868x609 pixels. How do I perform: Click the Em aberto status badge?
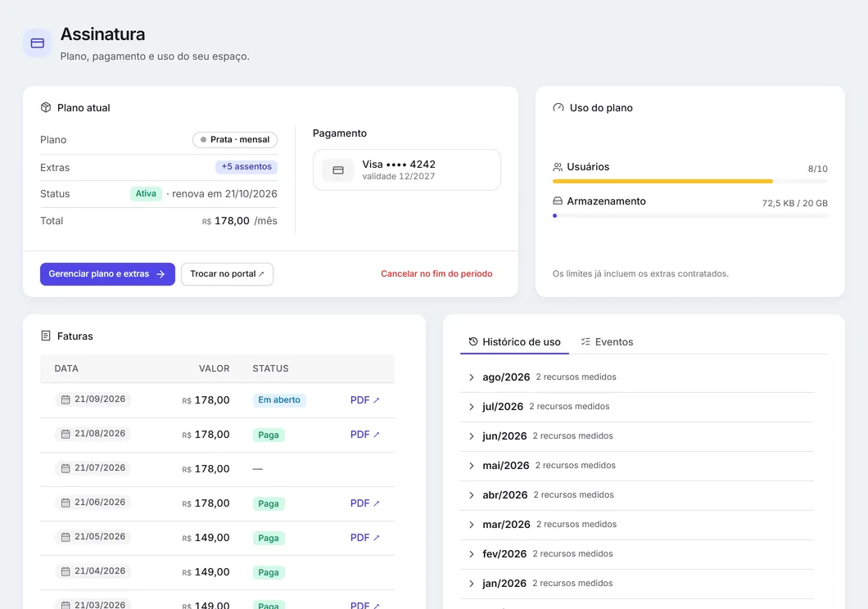(279, 400)
